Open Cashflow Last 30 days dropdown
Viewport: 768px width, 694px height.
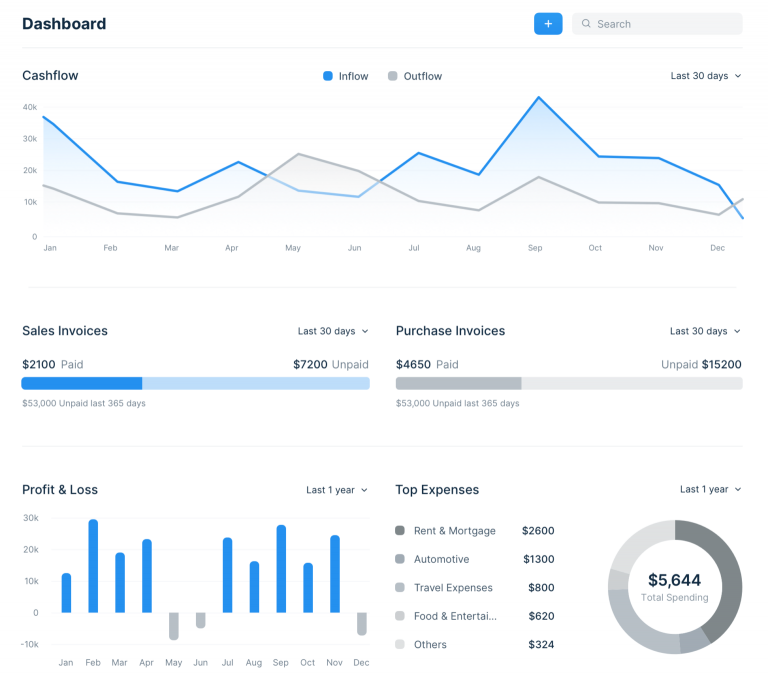pyautogui.click(x=706, y=76)
